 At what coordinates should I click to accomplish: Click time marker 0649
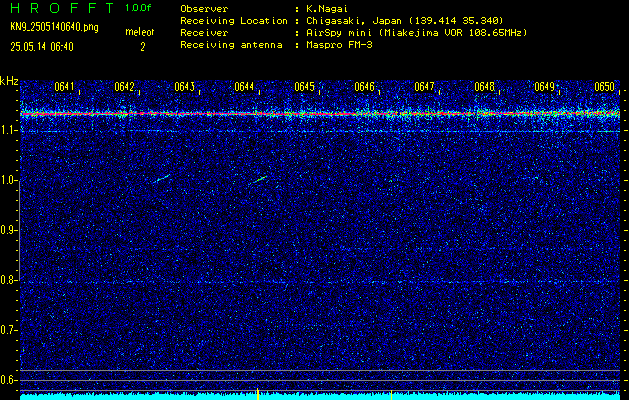[544, 87]
